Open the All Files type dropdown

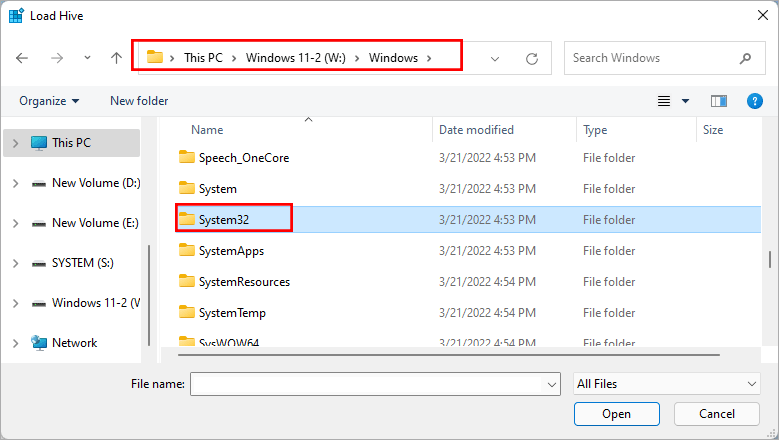pyautogui.click(x=667, y=383)
